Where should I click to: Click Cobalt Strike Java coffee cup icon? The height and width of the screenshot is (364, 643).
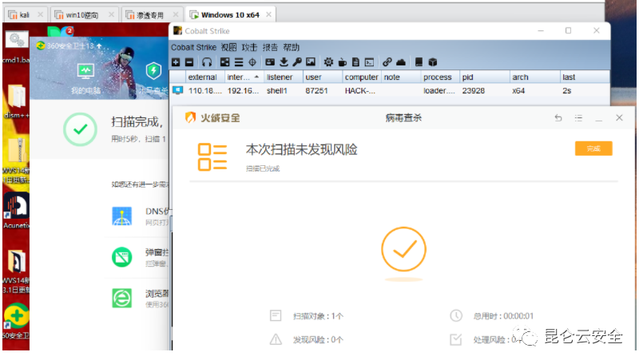[x=343, y=62]
